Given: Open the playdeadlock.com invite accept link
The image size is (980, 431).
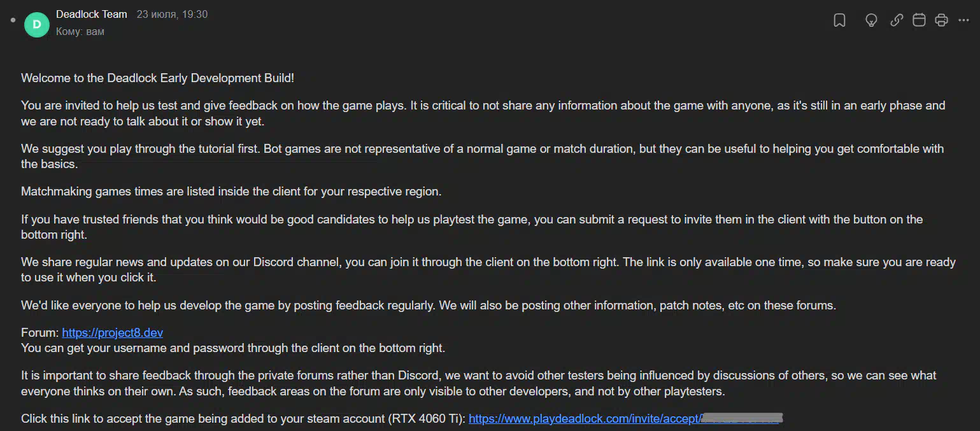Looking at the screenshot, I should (625, 419).
